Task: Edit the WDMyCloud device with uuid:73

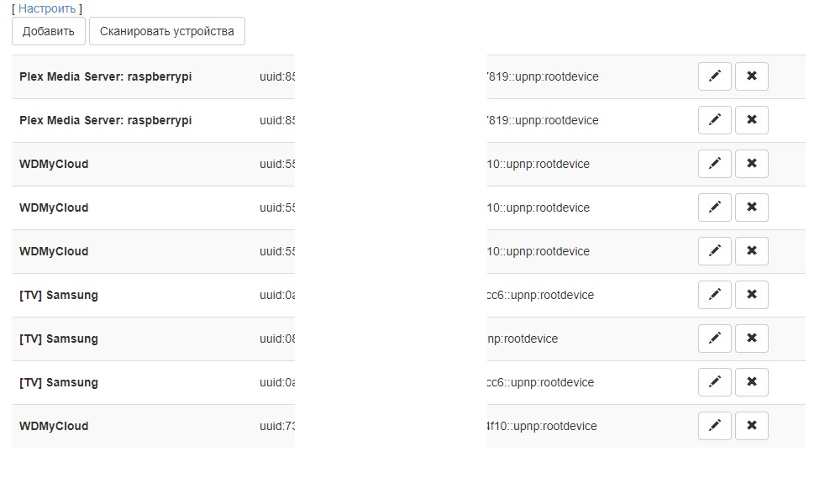Action: 715,426
